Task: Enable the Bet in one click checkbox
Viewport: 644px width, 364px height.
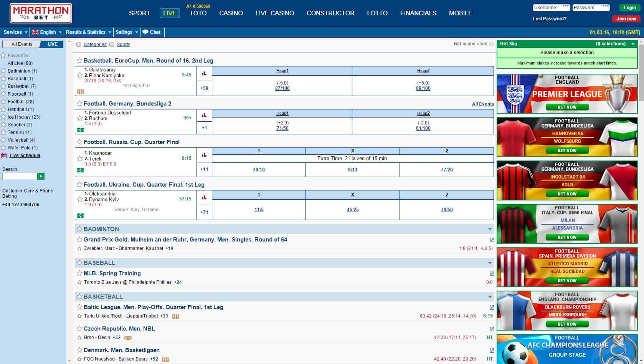Action: [492, 44]
